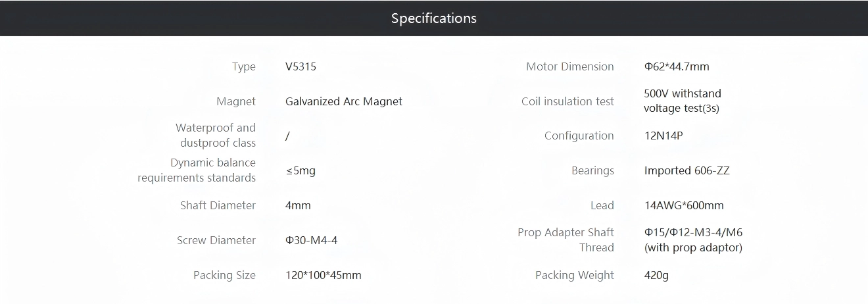Click the Φ30-M4-4 screw diameter value
The width and height of the screenshot is (868, 304).
311,240
